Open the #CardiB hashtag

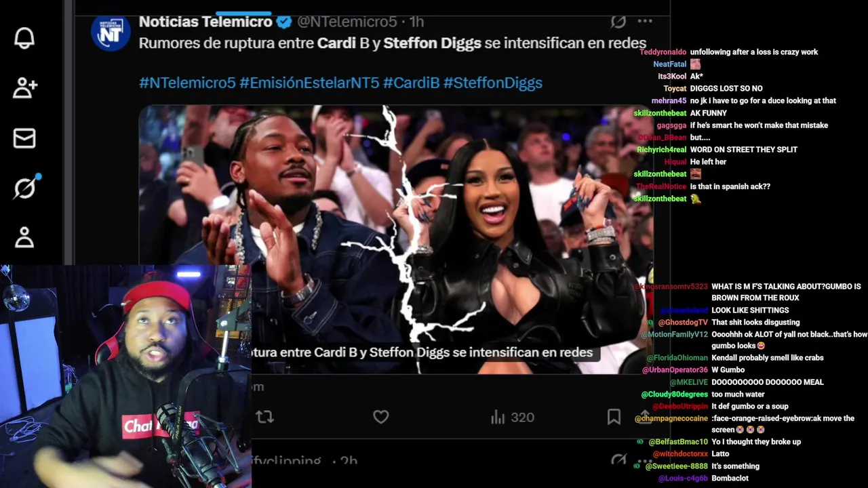[411, 83]
